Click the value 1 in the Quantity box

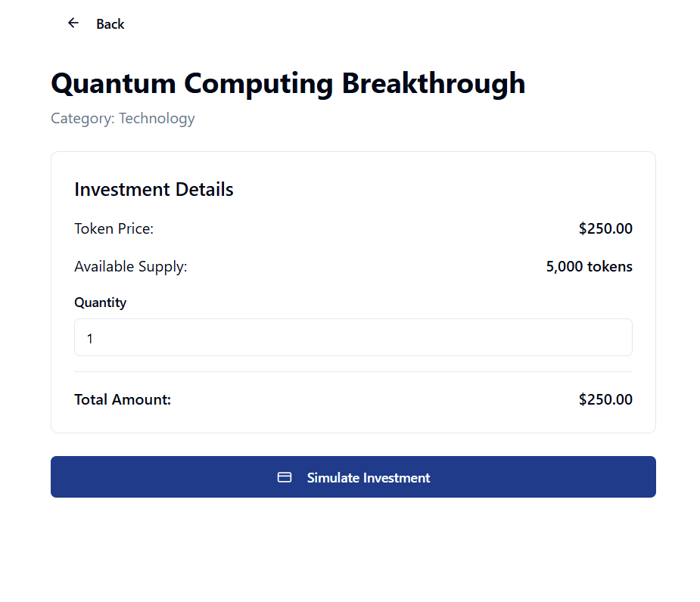click(x=90, y=339)
